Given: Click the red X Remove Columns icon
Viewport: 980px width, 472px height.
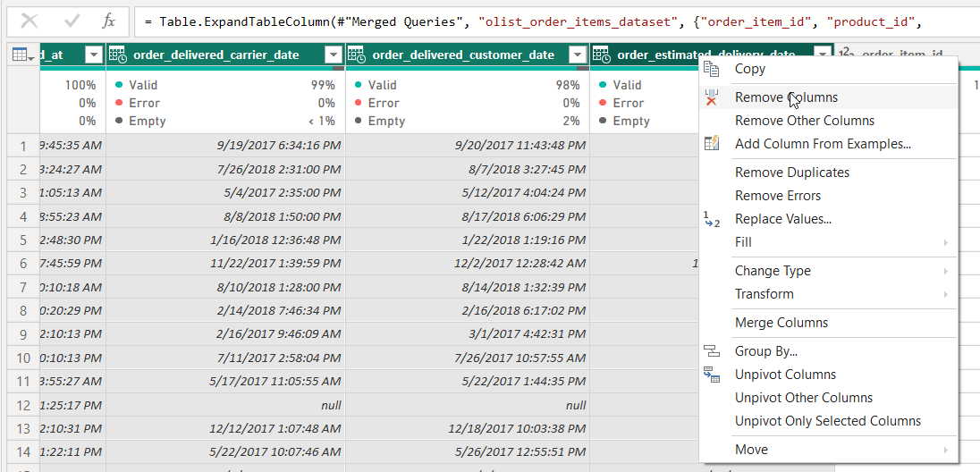Looking at the screenshot, I should tap(712, 97).
